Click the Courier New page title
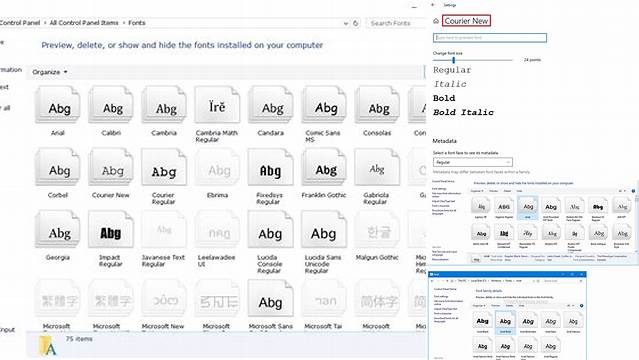639x360 pixels. [x=466, y=21]
